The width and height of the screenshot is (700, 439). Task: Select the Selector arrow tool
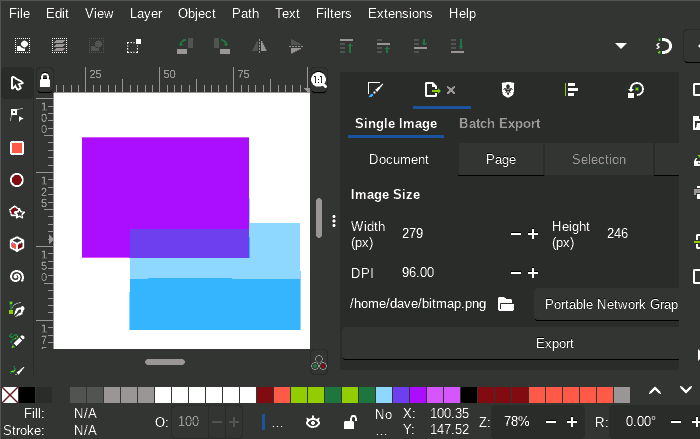click(17, 83)
